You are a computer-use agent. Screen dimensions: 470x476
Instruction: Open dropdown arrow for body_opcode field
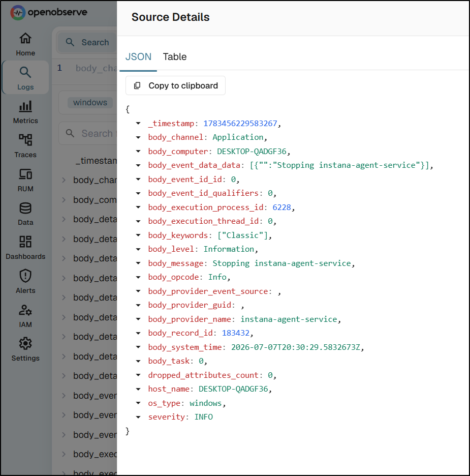click(x=138, y=277)
